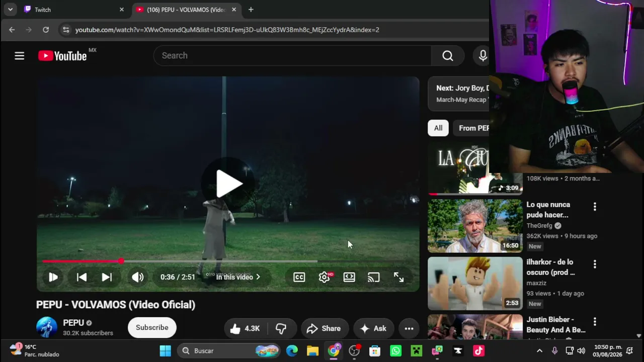644x362 pixels.
Task: Open the 'Lo que nunca pude hacer' video thumbnail
Action: click(475, 226)
